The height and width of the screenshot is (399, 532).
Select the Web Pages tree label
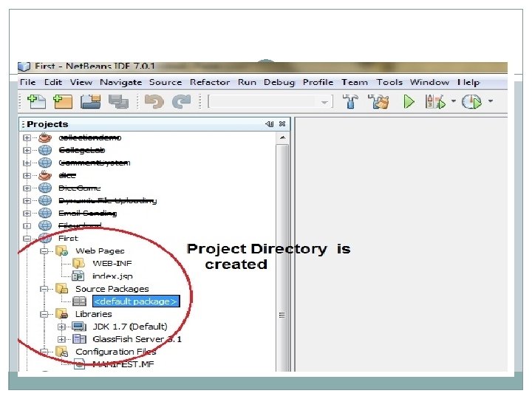[x=100, y=251]
